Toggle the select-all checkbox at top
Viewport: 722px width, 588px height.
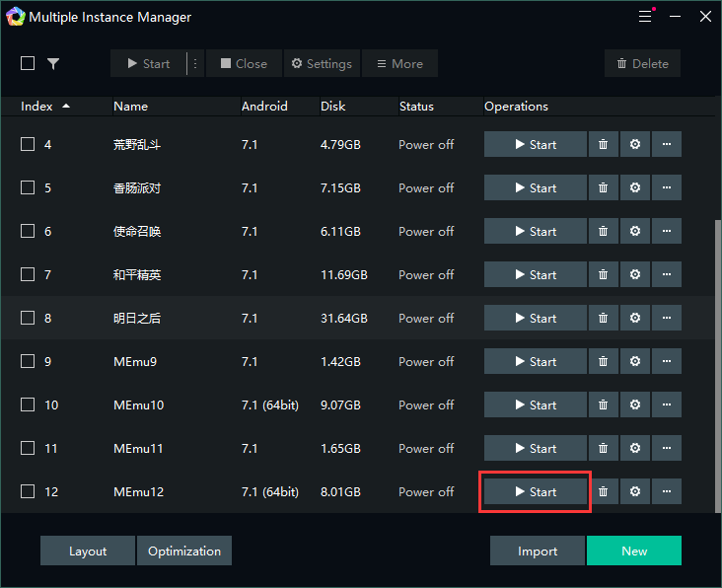[x=28, y=63]
